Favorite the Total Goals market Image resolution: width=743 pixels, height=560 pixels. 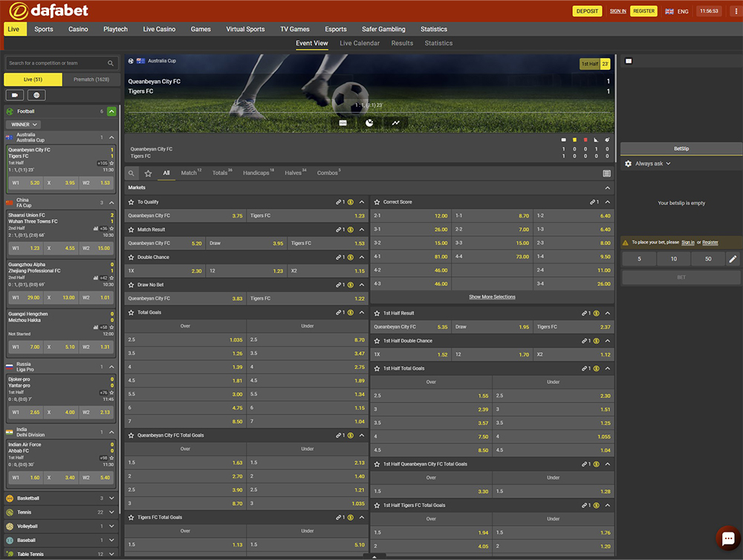[132, 313]
